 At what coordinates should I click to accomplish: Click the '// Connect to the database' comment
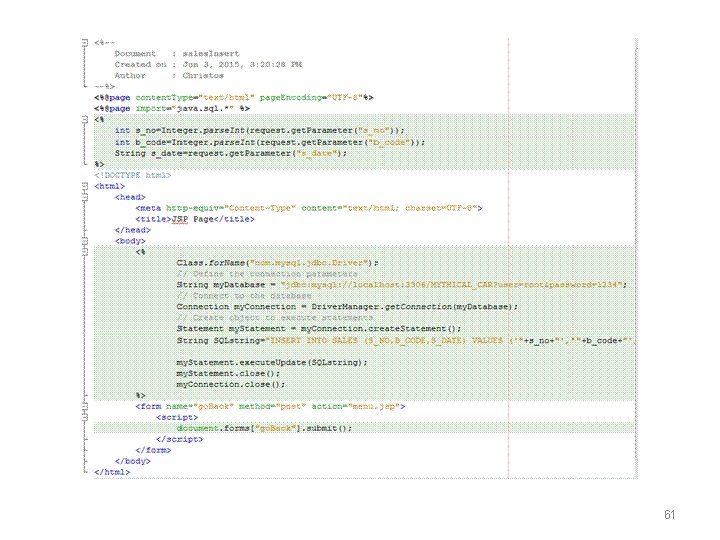point(244,296)
